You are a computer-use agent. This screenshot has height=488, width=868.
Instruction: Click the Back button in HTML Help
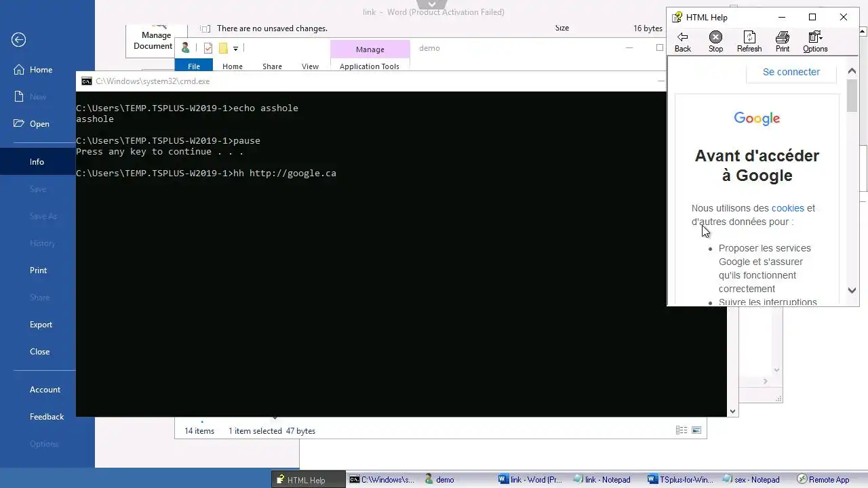pyautogui.click(x=683, y=41)
